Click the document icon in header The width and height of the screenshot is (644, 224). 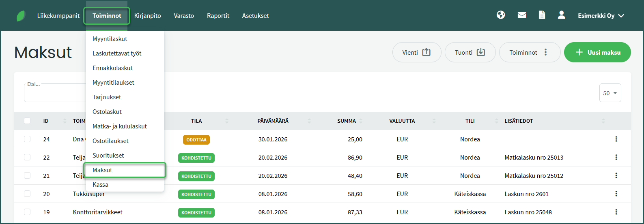coord(542,15)
